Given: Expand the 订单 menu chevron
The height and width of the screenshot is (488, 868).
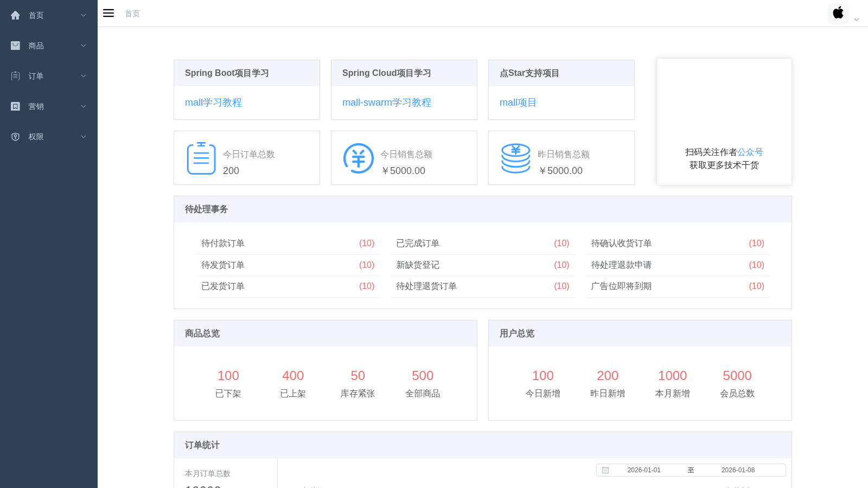Looking at the screenshot, I should pos(84,76).
